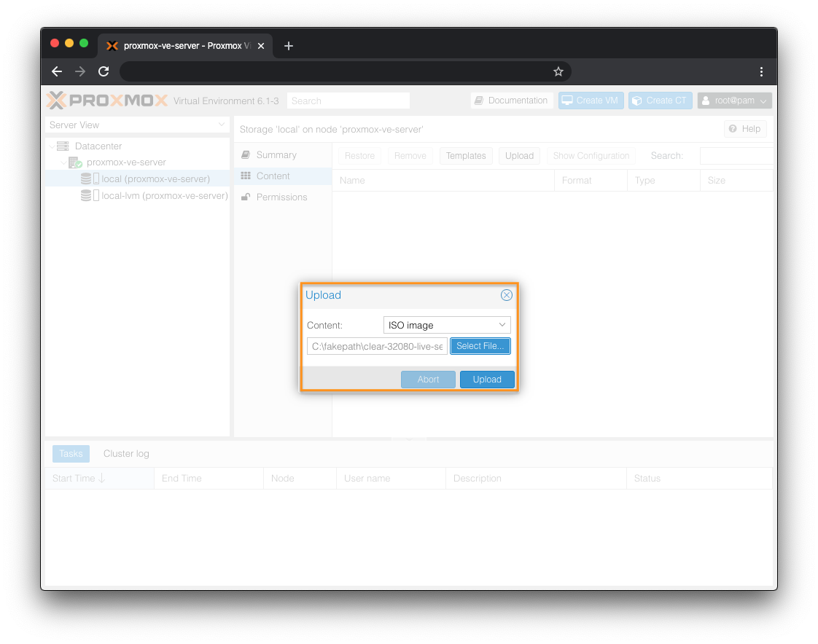Click the Help button label

click(x=751, y=129)
